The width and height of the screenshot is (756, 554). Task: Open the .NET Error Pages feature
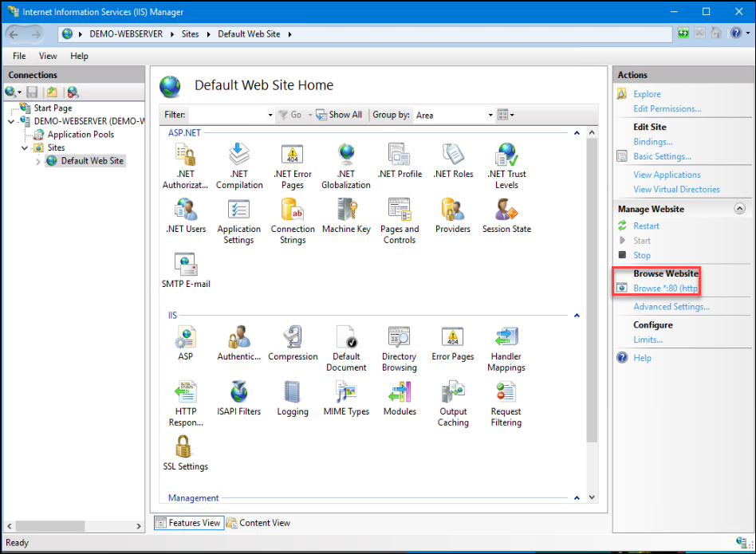(293, 166)
